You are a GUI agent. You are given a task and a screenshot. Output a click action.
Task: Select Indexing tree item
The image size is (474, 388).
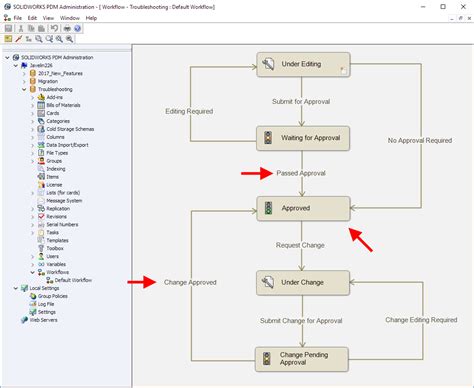56,169
